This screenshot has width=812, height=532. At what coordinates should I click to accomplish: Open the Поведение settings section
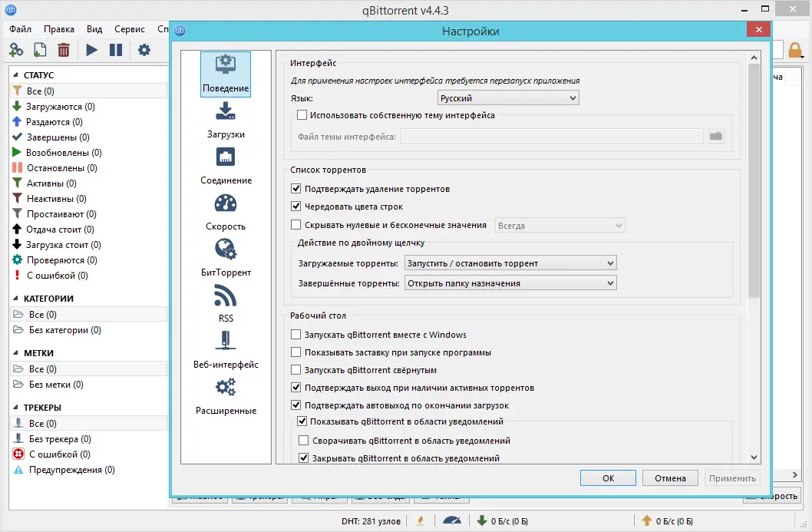tap(226, 74)
